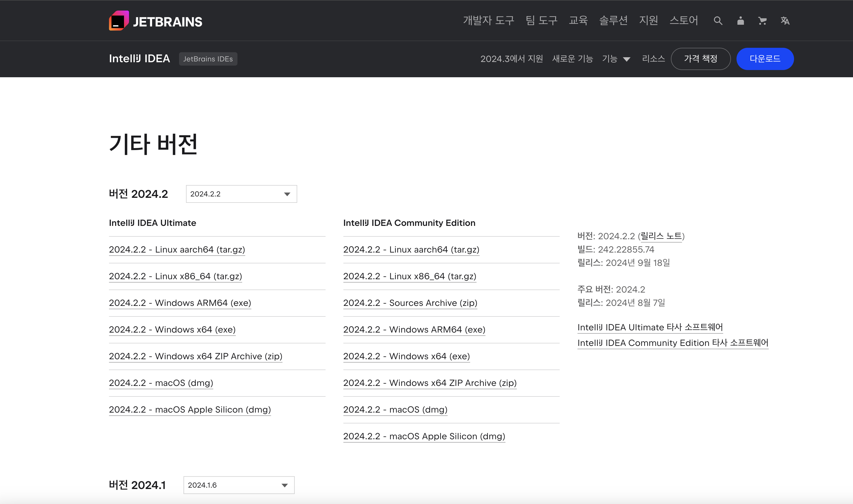Click the user account icon
This screenshot has width=853, height=504.
pyautogui.click(x=740, y=21)
